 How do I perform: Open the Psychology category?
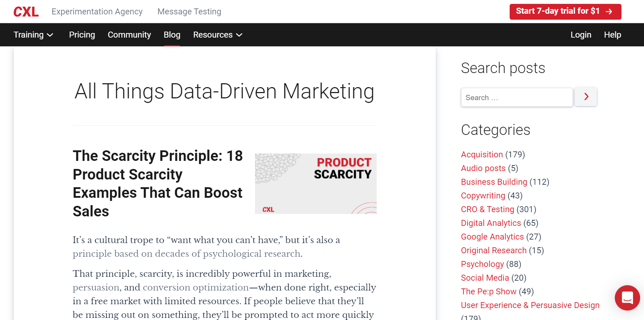tap(482, 264)
